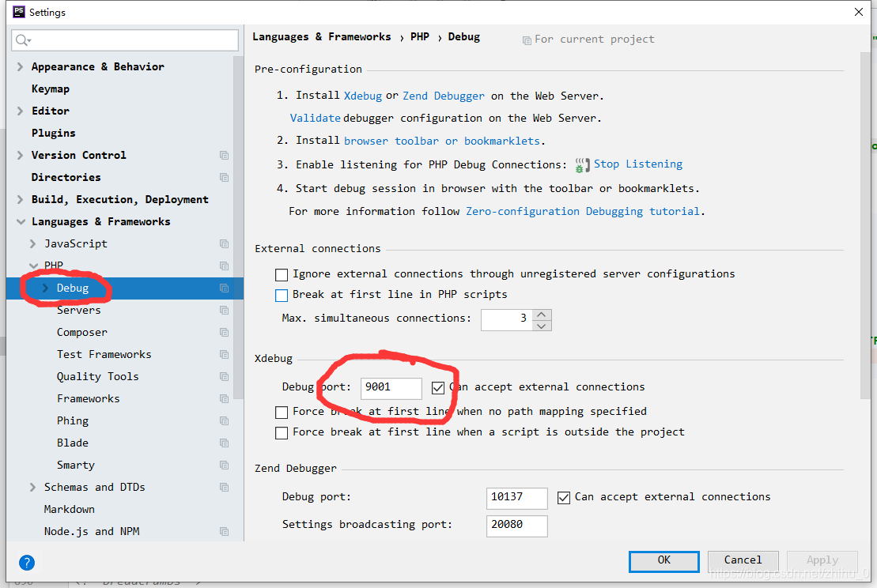The image size is (877, 588).
Task: Open the Plugins settings page
Action: pos(53,133)
